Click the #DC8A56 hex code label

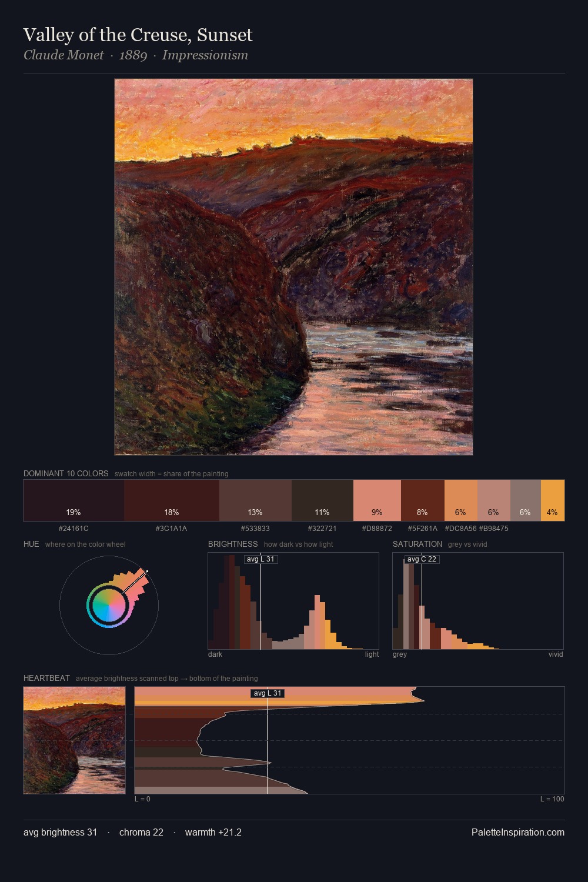tap(460, 529)
